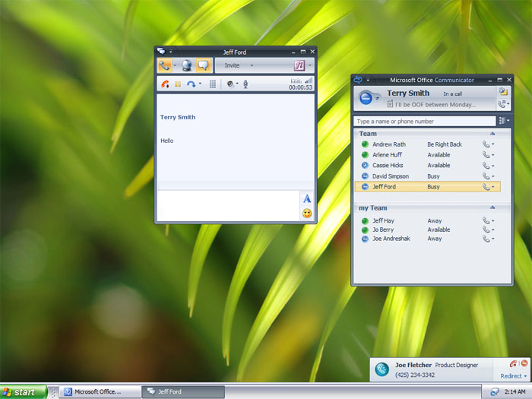The height and width of the screenshot is (399, 532).
Task: Call Arlene Huff using phone icon
Action: click(486, 155)
